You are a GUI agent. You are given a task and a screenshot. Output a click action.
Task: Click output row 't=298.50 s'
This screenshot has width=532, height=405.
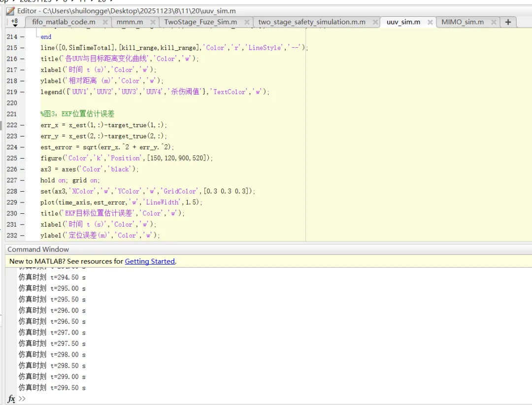[x=52, y=366]
